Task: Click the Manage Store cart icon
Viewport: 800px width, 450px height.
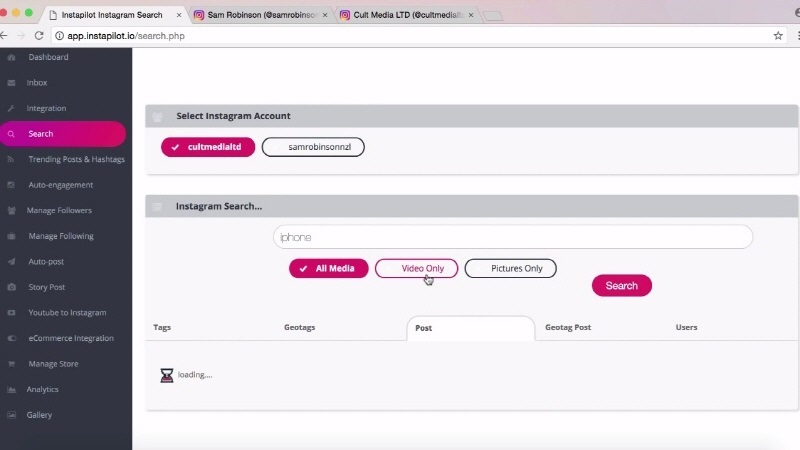Action: pos(11,364)
